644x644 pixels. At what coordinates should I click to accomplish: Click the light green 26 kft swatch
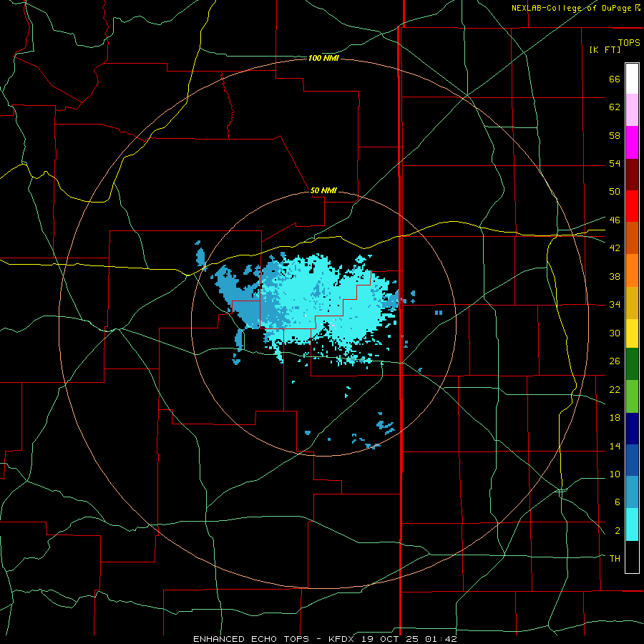pos(632,396)
